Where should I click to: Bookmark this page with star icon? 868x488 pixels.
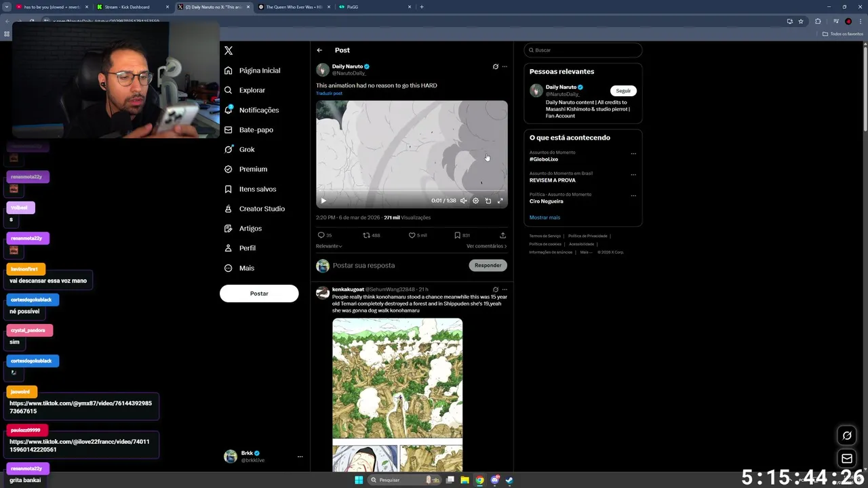[801, 21]
